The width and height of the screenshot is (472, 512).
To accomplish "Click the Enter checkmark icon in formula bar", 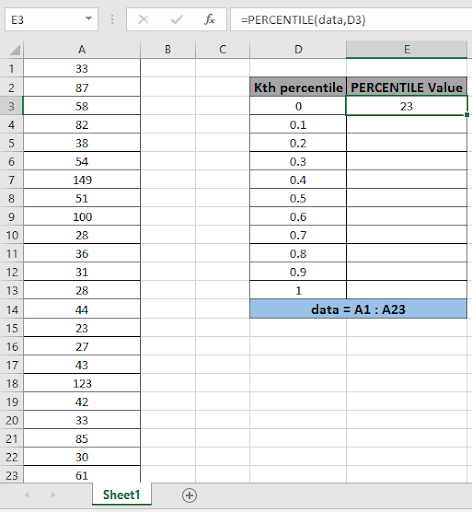I will (176, 20).
